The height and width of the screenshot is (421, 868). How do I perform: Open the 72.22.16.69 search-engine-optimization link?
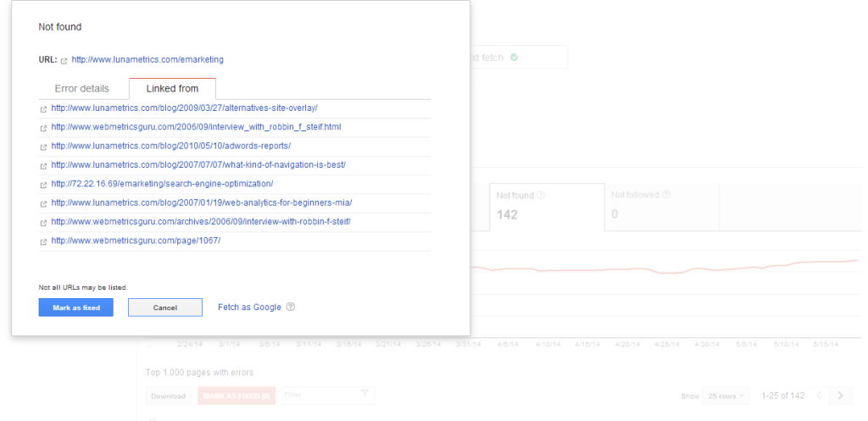162,183
